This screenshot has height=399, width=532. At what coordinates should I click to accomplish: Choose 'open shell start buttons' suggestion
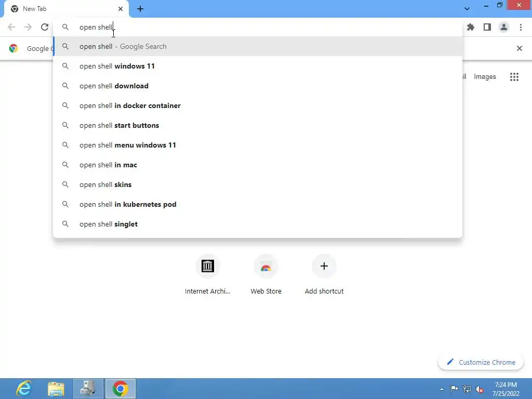(x=258, y=125)
